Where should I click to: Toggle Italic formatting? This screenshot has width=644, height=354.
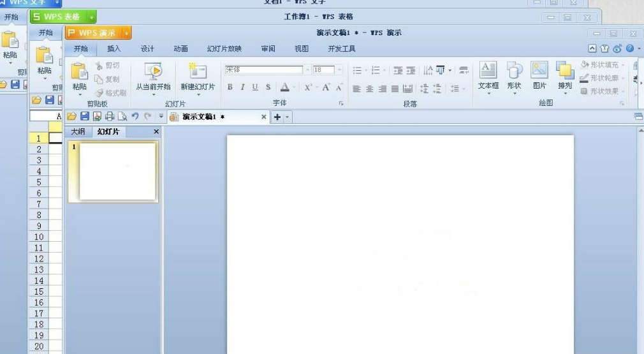242,87
